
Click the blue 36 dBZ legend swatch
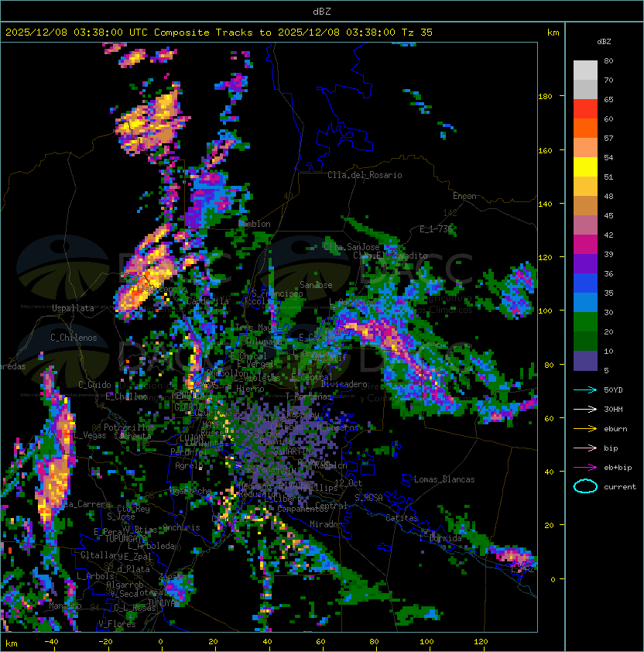click(x=585, y=283)
